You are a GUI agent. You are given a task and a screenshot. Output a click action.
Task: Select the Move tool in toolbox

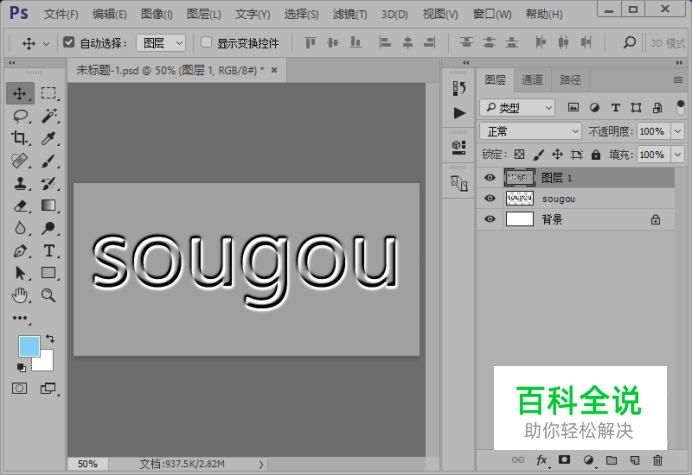coord(19,94)
